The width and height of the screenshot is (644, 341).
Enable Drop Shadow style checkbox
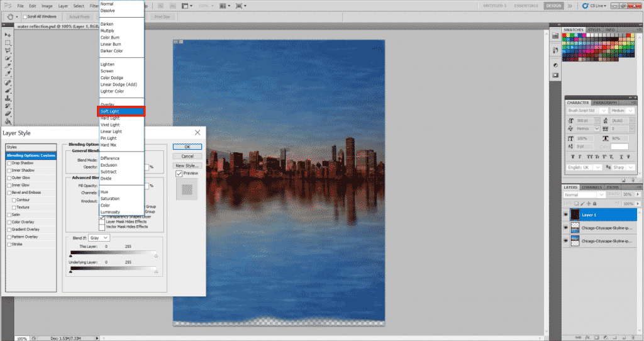click(9, 163)
